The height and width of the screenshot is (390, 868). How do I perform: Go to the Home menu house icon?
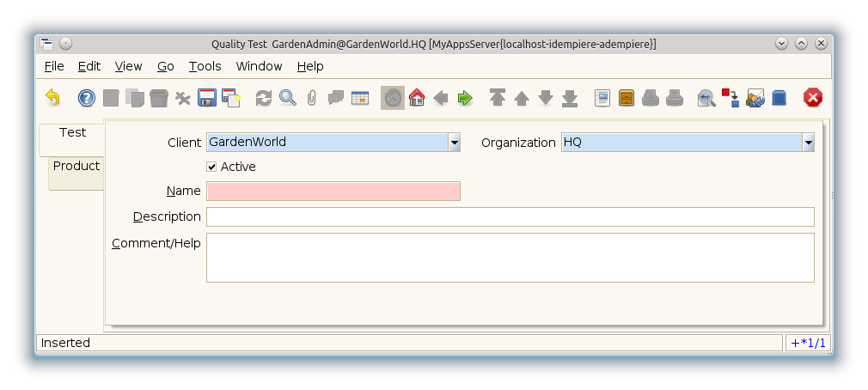click(x=417, y=98)
